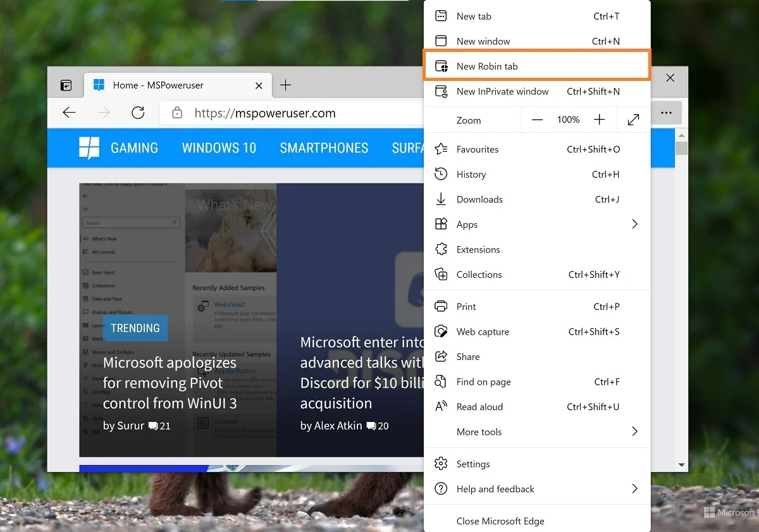
Task: Click the Collections icon
Action: [441, 275]
